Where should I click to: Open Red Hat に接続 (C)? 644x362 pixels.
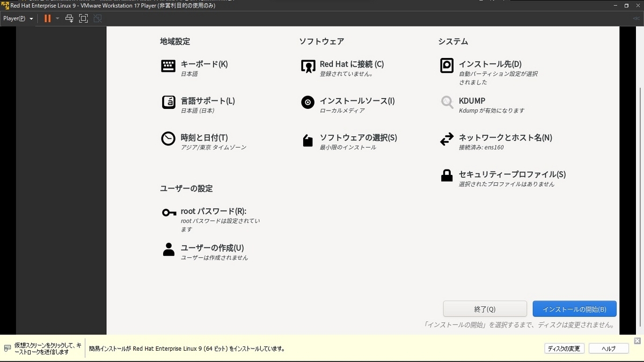click(x=352, y=64)
